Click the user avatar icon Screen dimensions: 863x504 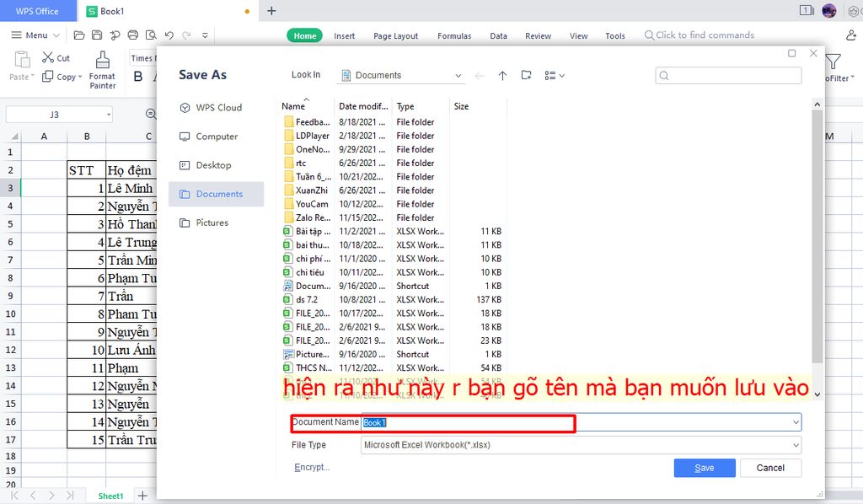tap(829, 10)
